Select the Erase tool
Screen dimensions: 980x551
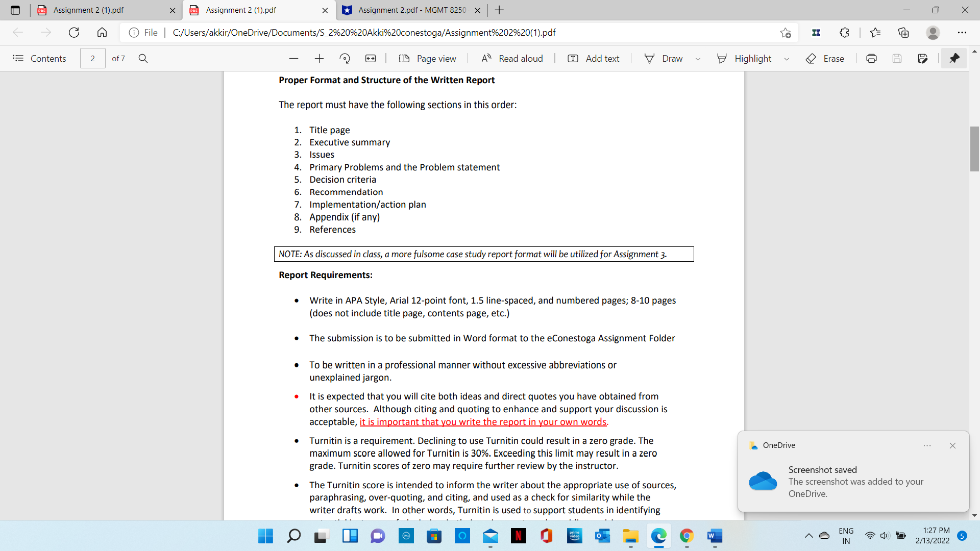825,58
